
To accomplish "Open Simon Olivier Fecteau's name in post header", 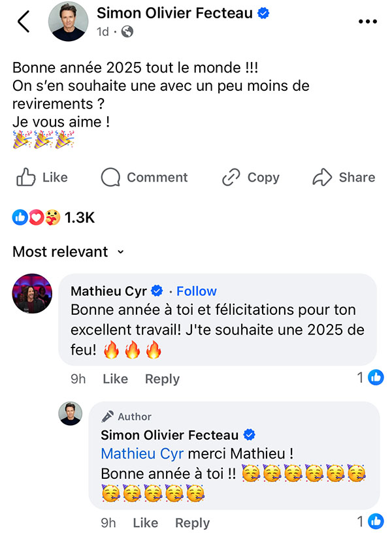I will point(174,13).
